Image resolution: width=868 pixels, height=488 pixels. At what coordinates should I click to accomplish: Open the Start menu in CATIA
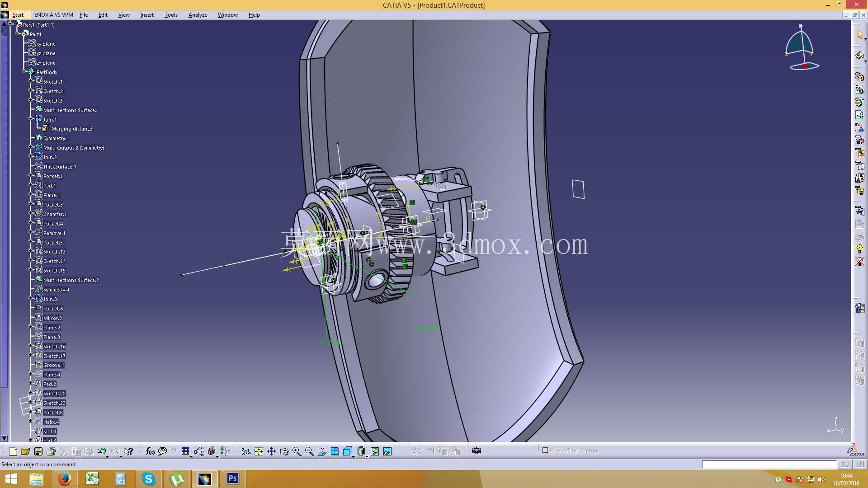[18, 15]
